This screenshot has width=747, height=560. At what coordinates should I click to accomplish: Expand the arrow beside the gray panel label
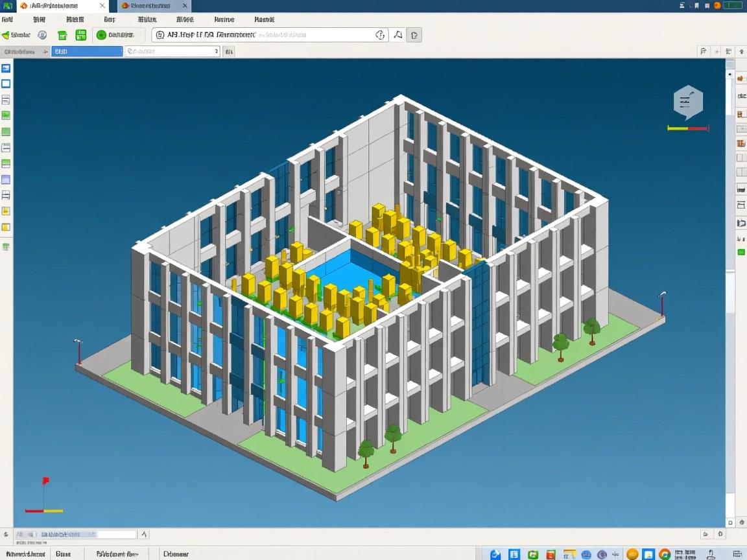[x=45, y=51]
